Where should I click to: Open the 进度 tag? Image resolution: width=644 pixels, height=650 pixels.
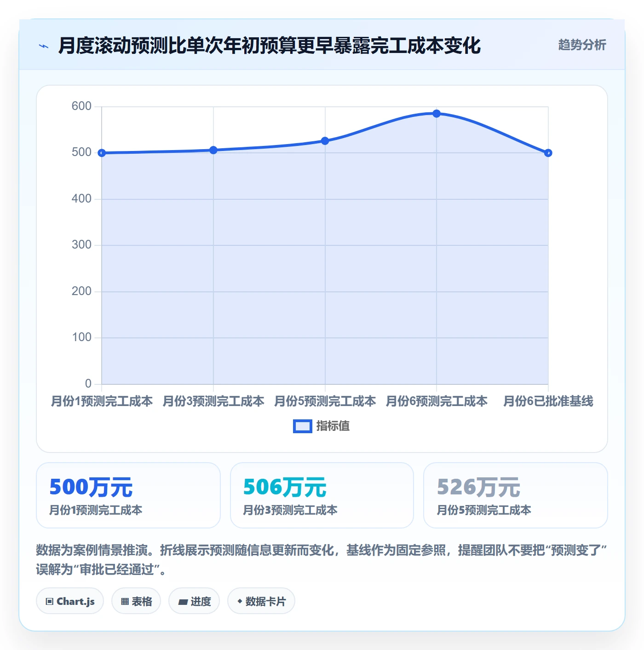[194, 601]
